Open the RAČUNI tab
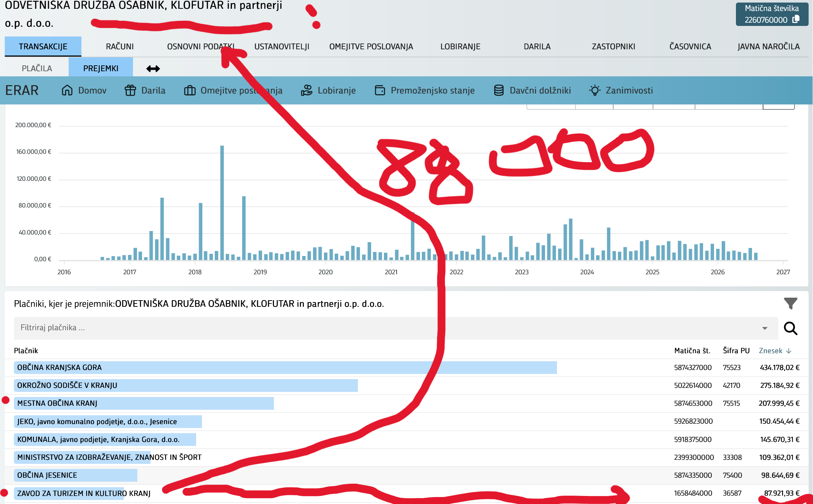Screen dimensions: 813x504 pyautogui.click(x=120, y=46)
